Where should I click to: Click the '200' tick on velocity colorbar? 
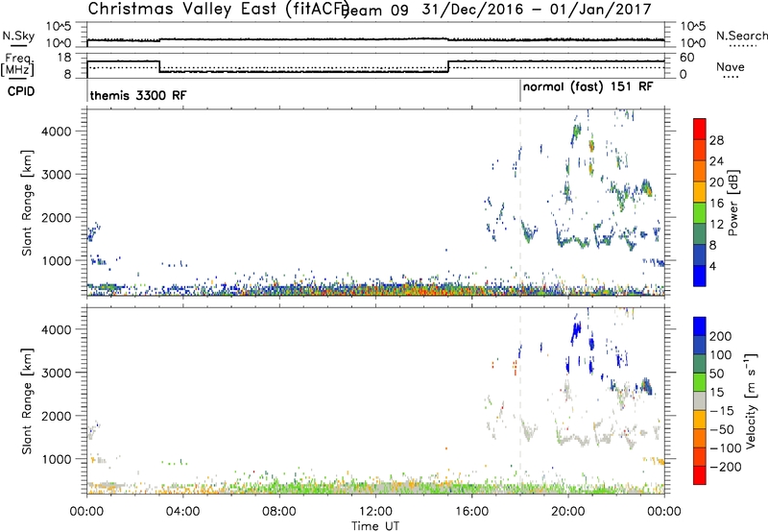pyautogui.click(x=720, y=336)
